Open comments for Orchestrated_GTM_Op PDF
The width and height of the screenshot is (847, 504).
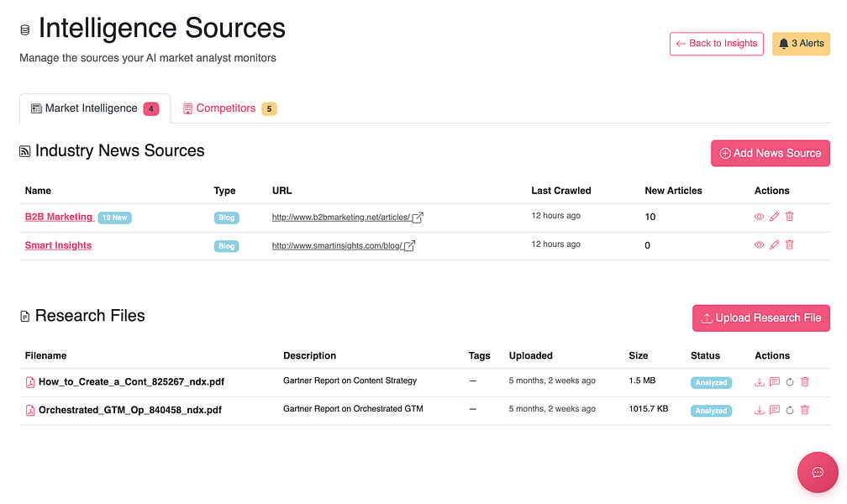click(774, 410)
